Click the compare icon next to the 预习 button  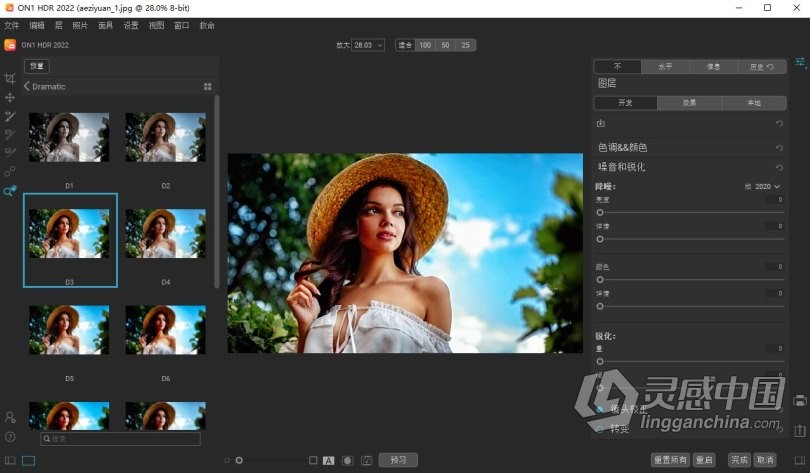pos(366,461)
